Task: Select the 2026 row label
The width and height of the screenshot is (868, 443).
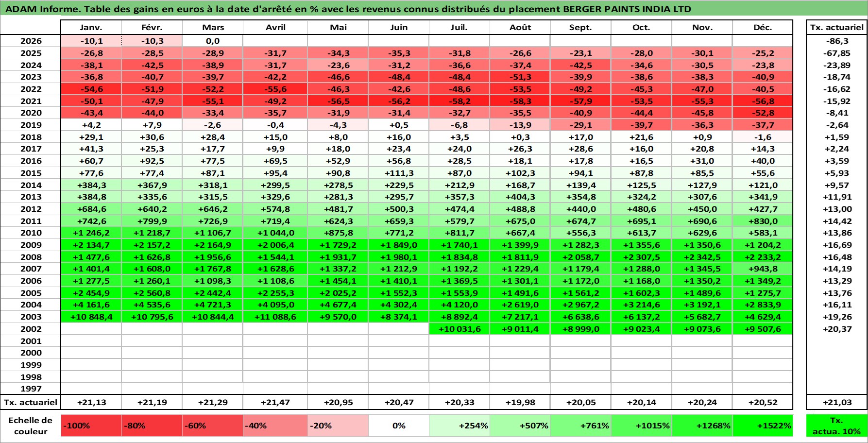Action: (x=31, y=41)
